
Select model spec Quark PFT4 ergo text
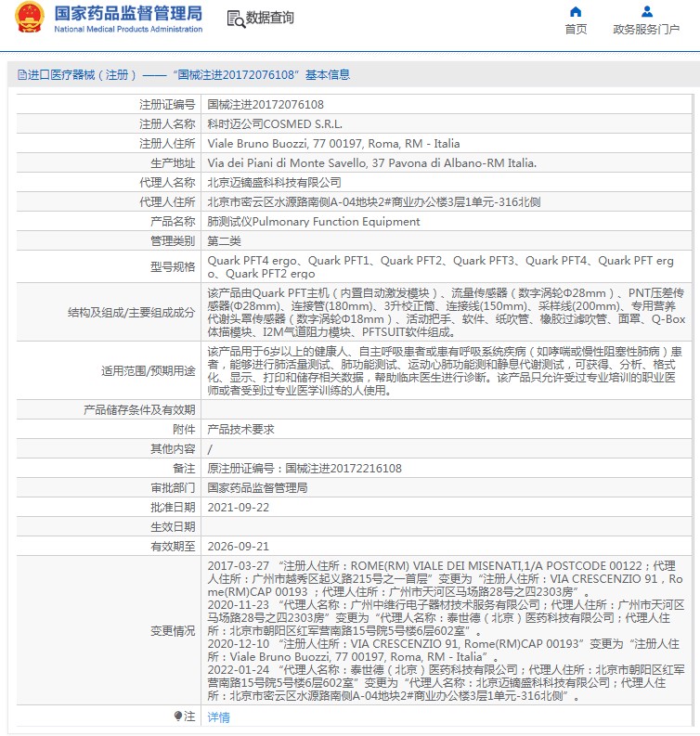tap(441, 266)
